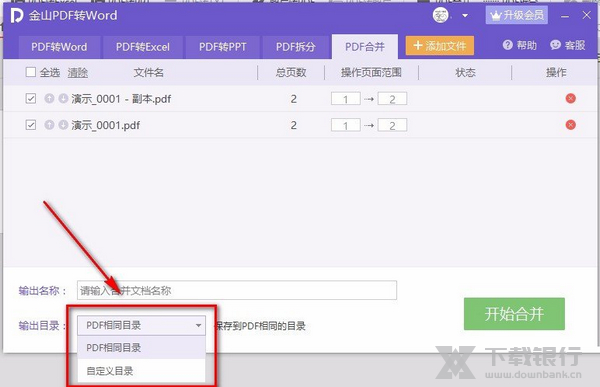This screenshot has height=387, width=600.
Task: Choose PDF相同目录 option in dropdown list
Action: 142,348
